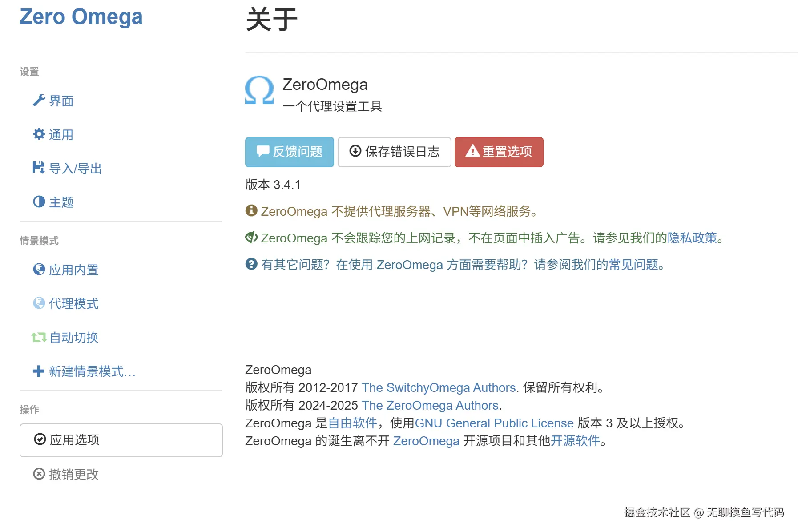This screenshot has height=532, width=798.
Task: Click the 设置 section header
Action: point(29,72)
